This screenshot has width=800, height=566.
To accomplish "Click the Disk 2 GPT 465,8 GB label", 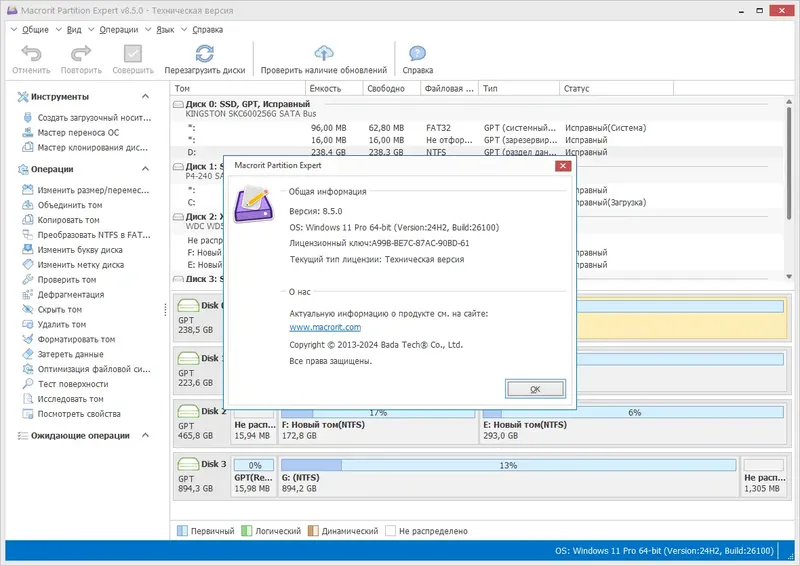I will [202, 423].
